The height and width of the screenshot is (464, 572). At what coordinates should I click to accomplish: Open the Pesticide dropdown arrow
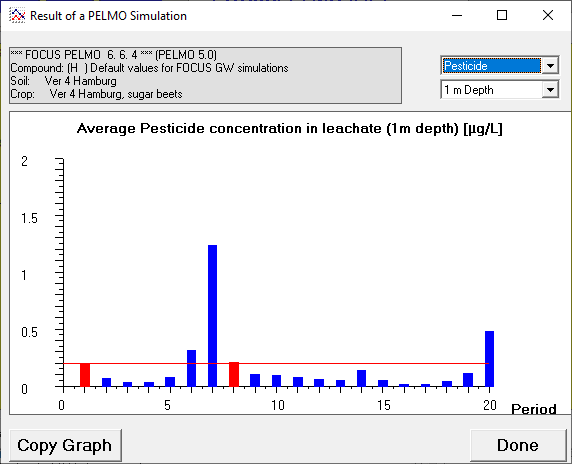[550, 66]
